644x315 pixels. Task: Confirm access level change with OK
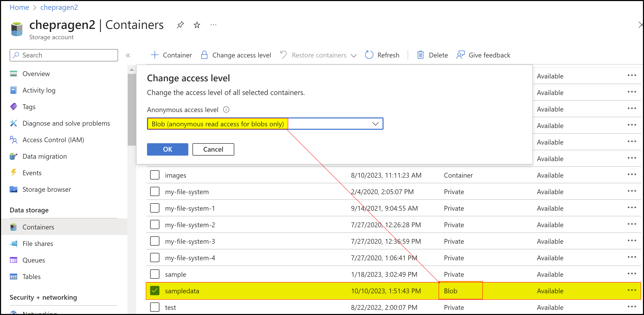click(x=167, y=149)
